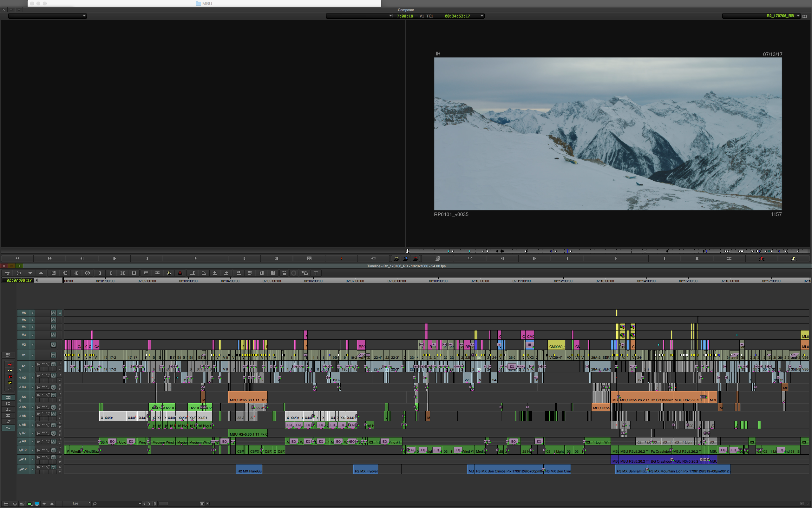Step forward one frame in record monitor

click(534, 258)
